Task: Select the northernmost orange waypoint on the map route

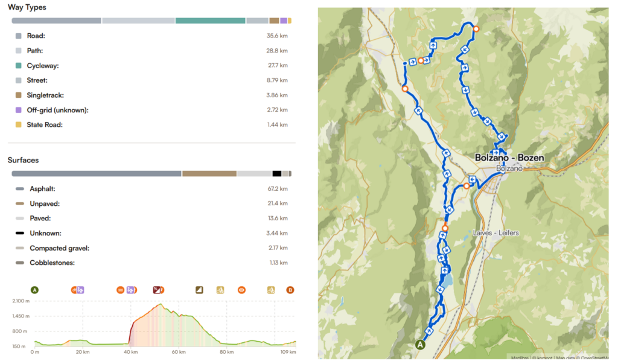Action: pos(476,28)
